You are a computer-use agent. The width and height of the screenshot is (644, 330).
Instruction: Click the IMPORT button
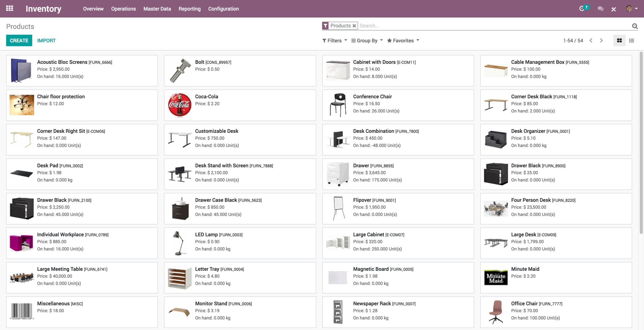click(46, 41)
